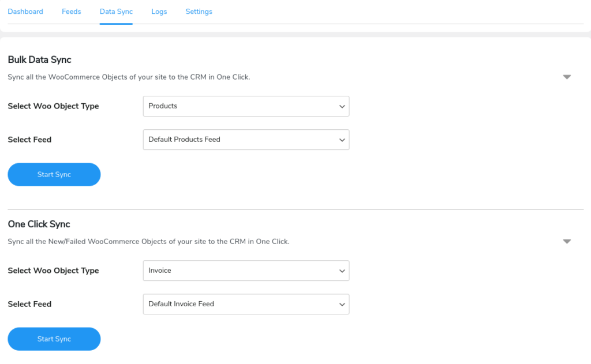591x364 pixels.
Task: Open the Feeds tab
Action: [71, 11]
